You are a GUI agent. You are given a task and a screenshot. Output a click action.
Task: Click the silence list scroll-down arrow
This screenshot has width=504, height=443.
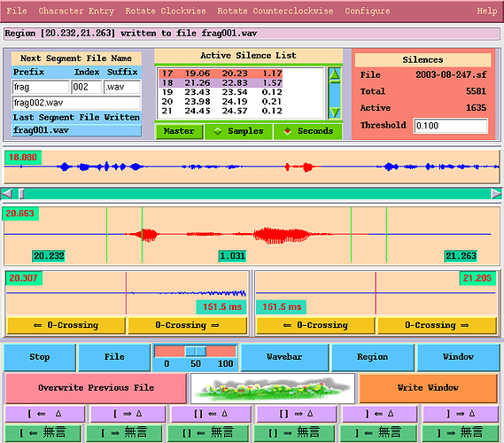click(x=335, y=113)
